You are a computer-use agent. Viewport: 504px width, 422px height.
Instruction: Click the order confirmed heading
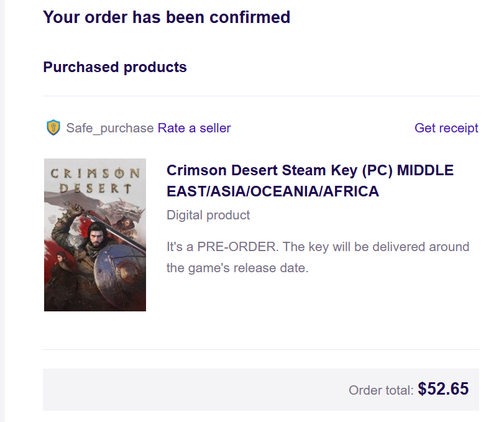click(x=167, y=17)
